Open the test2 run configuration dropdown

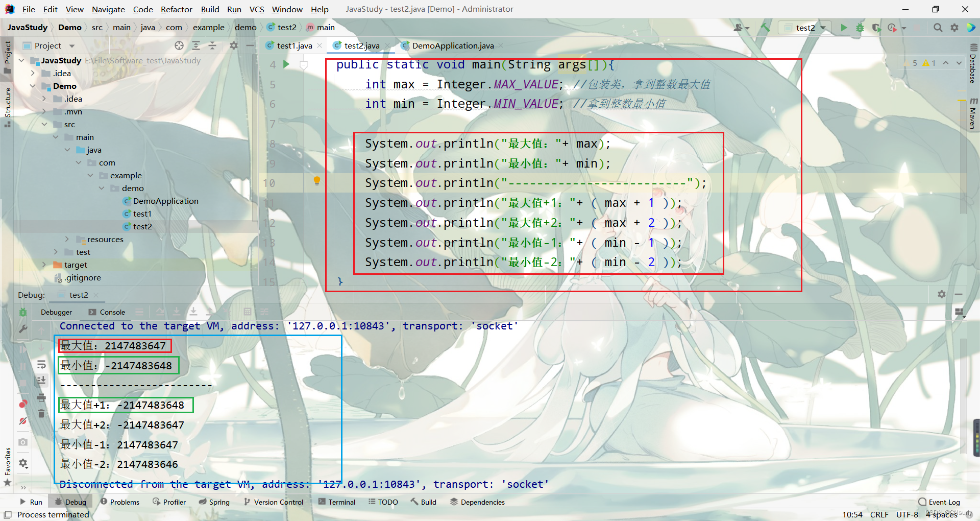806,28
